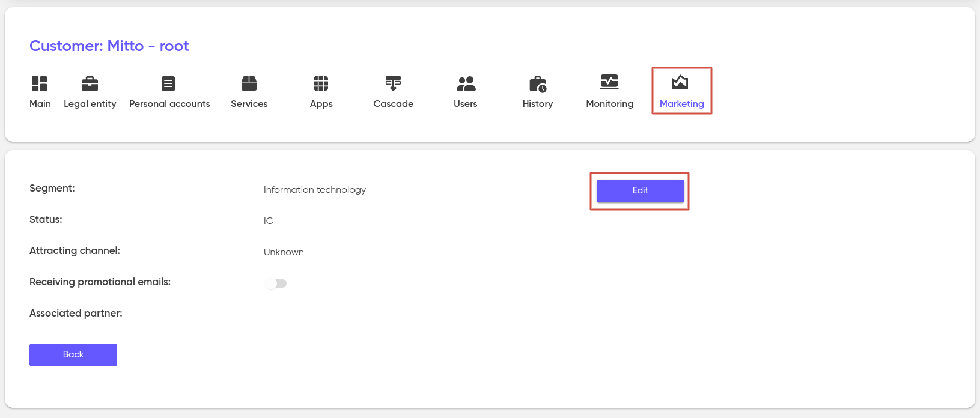Click the Main dashboard icon

(40, 83)
